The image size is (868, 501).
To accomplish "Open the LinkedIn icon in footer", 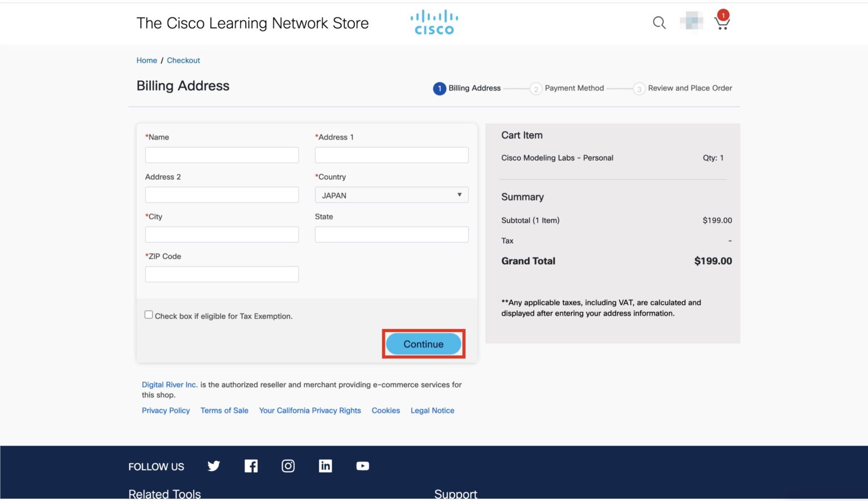I will tap(325, 466).
